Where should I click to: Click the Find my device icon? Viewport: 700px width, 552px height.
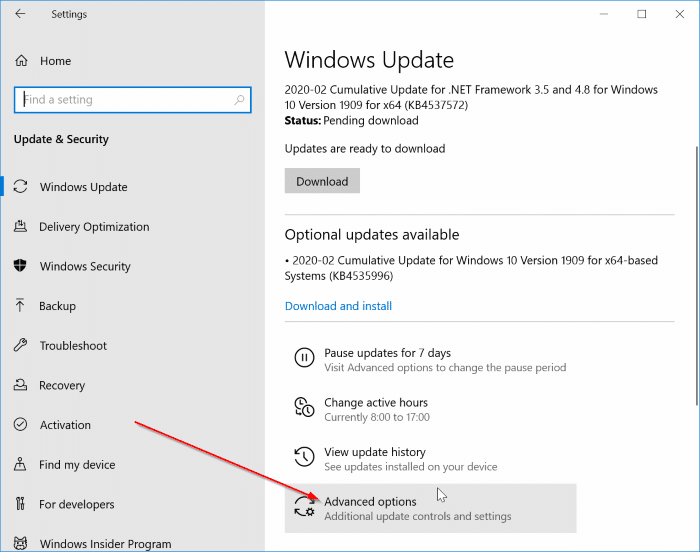pyautogui.click(x=20, y=464)
